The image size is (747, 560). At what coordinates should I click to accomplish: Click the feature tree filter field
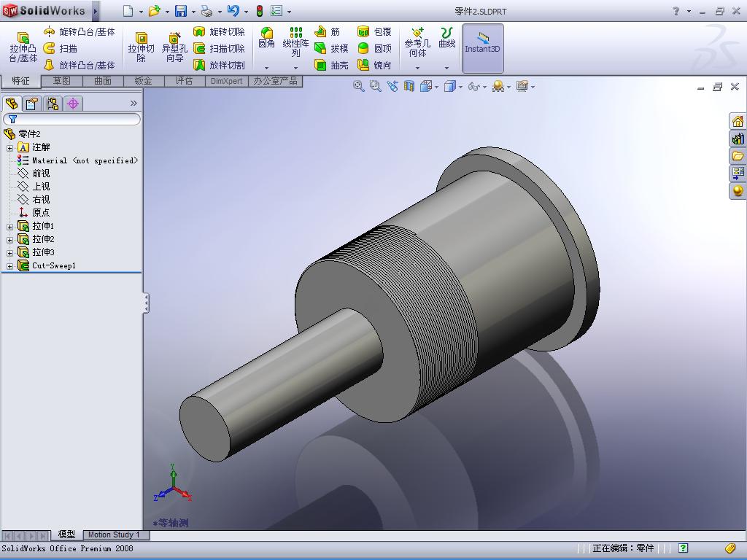[72, 119]
